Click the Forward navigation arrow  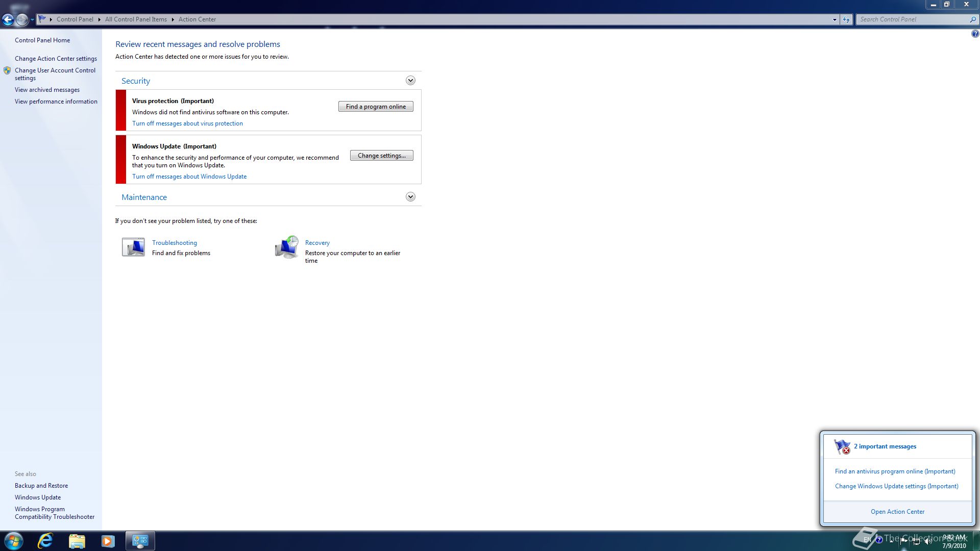pyautogui.click(x=22, y=19)
